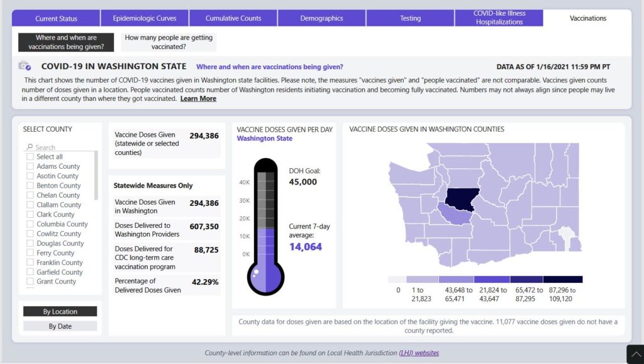Click the county Search input field

[62, 147]
